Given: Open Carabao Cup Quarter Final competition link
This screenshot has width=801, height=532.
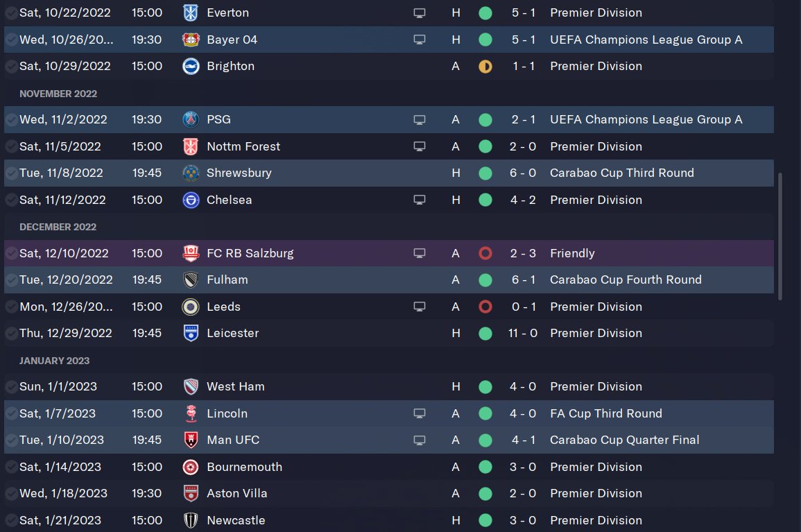Looking at the screenshot, I should tap(624, 440).
